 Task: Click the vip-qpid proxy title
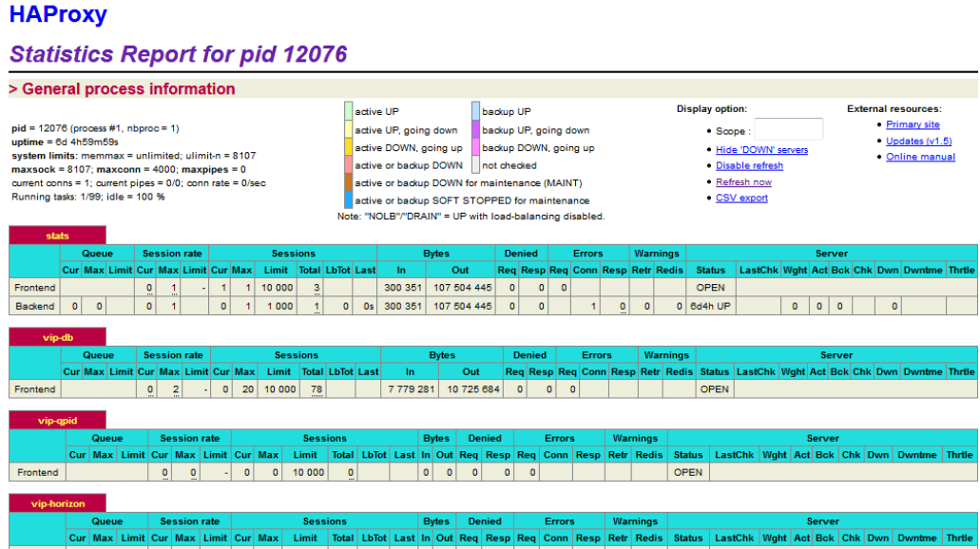tap(57, 421)
